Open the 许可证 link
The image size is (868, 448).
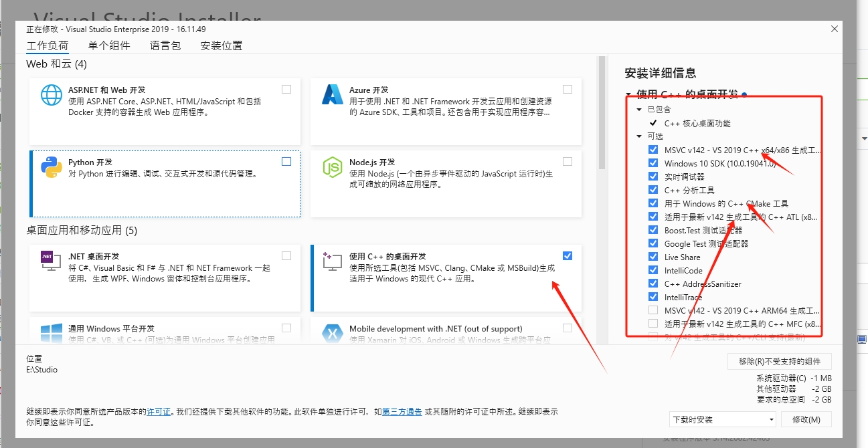pyautogui.click(x=159, y=412)
